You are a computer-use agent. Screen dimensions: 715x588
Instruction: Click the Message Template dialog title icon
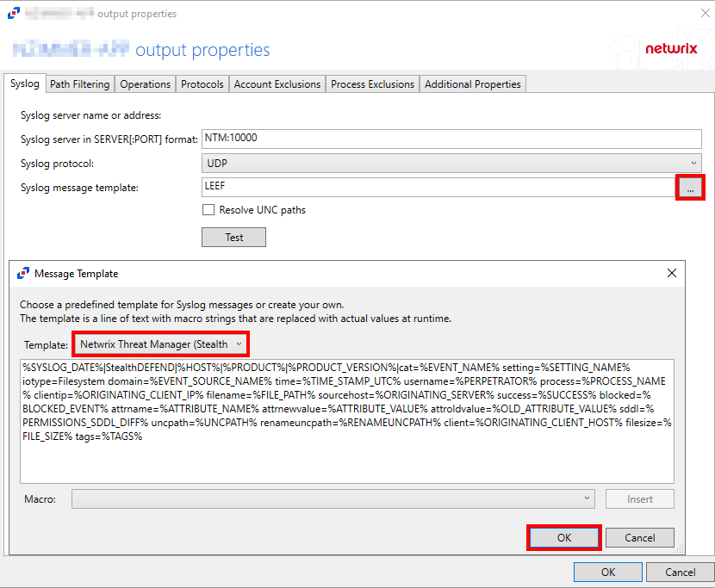23,273
